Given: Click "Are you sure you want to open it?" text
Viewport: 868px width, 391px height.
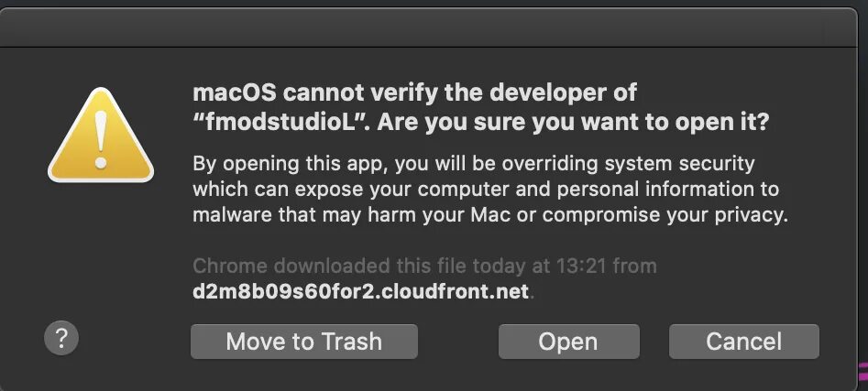Looking at the screenshot, I should (x=574, y=122).
